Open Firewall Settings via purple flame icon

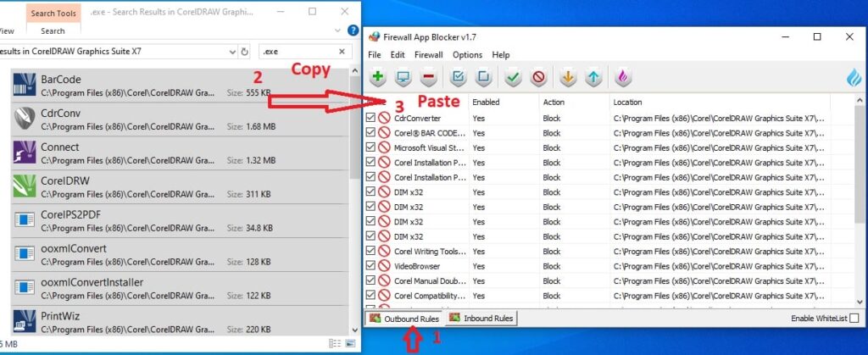pos(623,77)
